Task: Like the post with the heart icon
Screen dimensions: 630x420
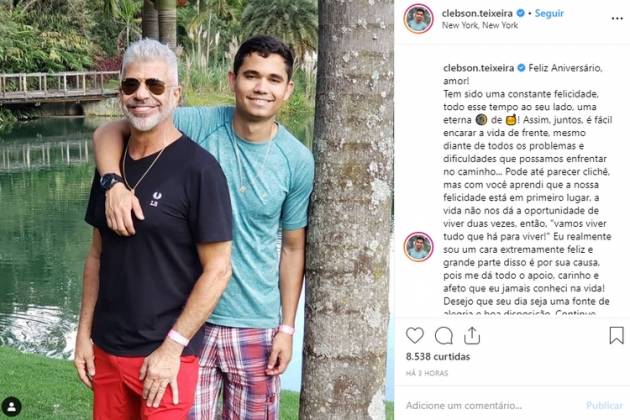Action: point(415,336)
